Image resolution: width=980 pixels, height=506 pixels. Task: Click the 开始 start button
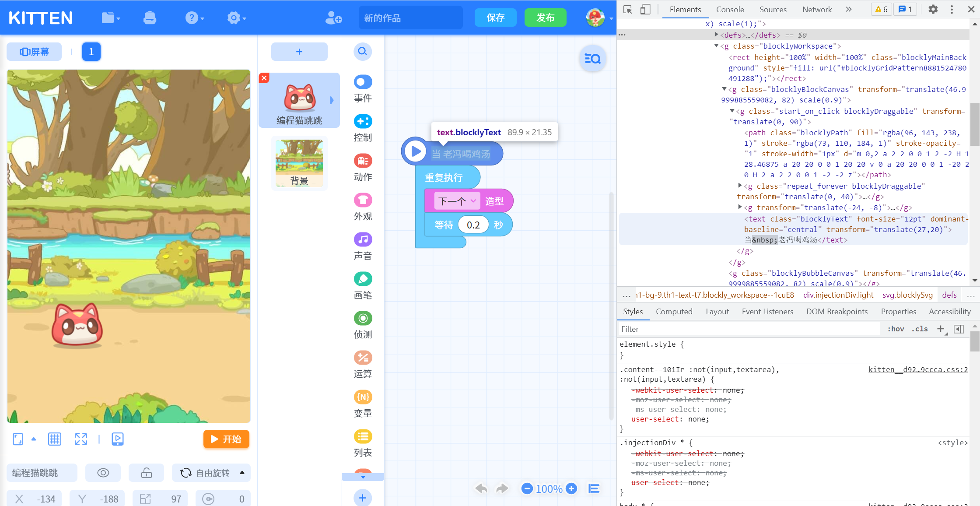(226, 439)
